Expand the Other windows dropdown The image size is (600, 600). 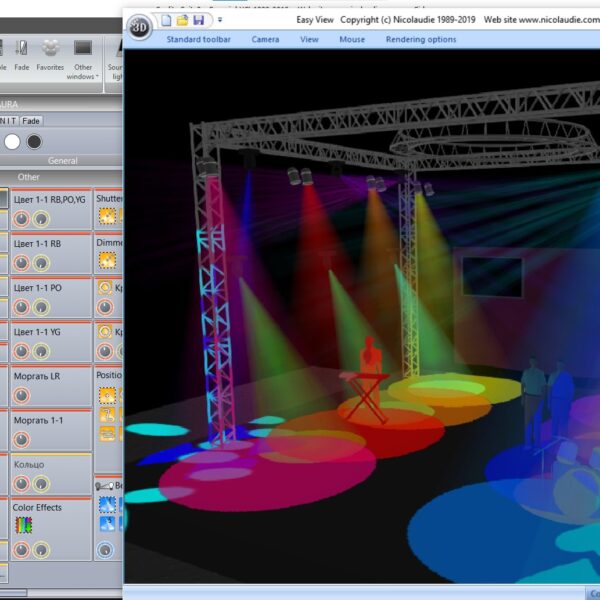[x=83, y=60]
